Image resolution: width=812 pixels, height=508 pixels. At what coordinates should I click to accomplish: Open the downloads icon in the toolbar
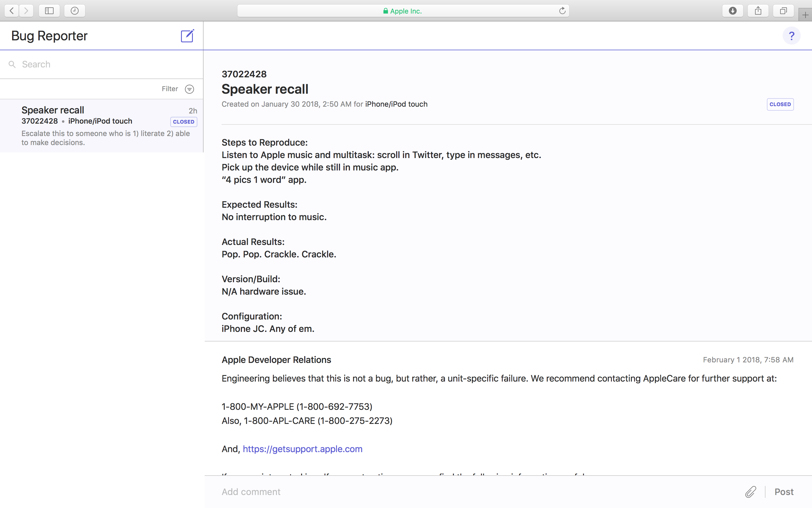(x=732, y=11)
